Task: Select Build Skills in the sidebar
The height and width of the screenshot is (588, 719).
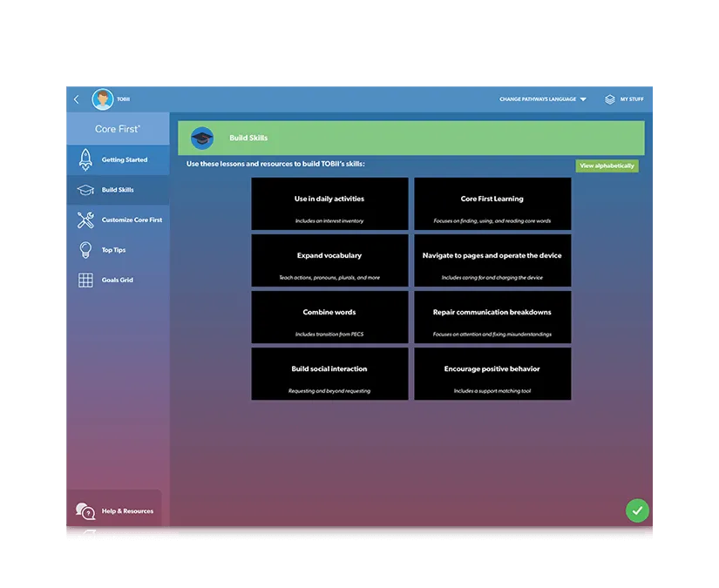Action: 118,190
